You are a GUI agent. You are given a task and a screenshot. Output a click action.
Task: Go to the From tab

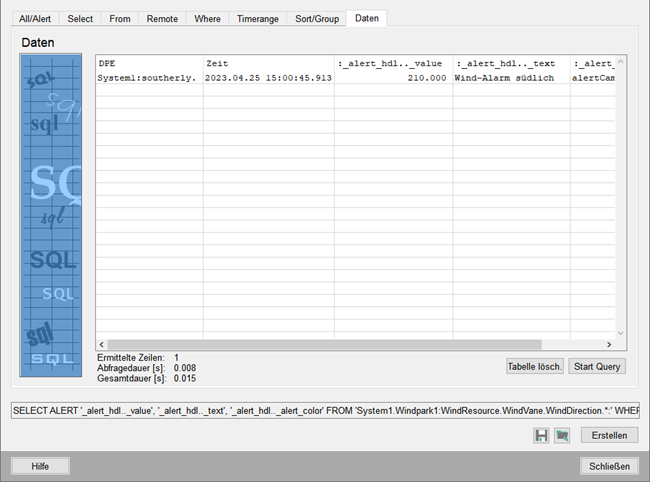pyautogui.click(x=120, y=18)
